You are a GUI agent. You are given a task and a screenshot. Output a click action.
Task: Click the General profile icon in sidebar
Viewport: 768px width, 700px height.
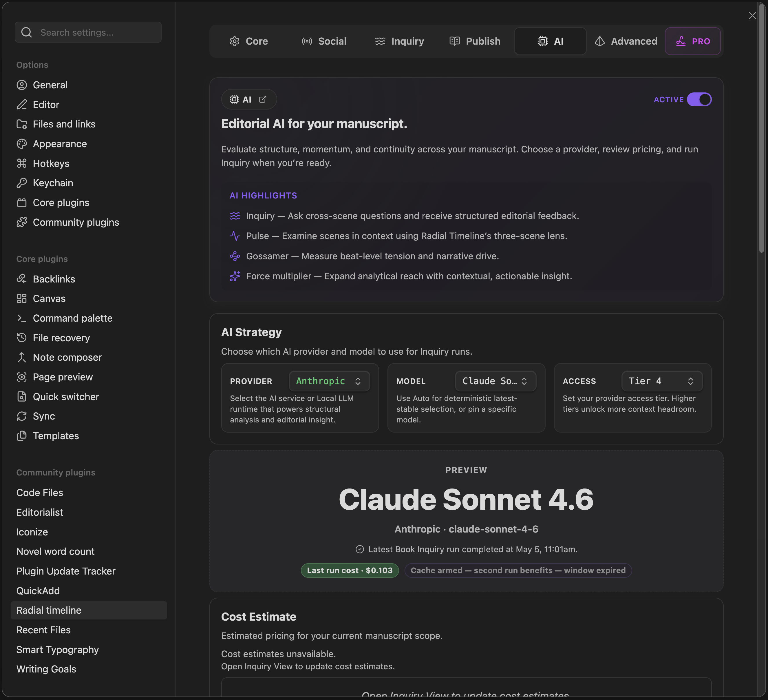click(22, 85)
